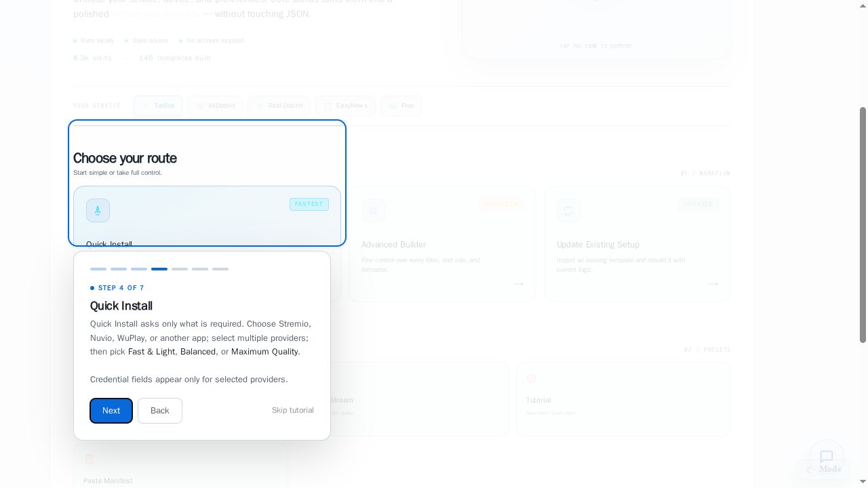
Task: Click the "STEP 4 OF 7" label
Action: coord(121,288)
